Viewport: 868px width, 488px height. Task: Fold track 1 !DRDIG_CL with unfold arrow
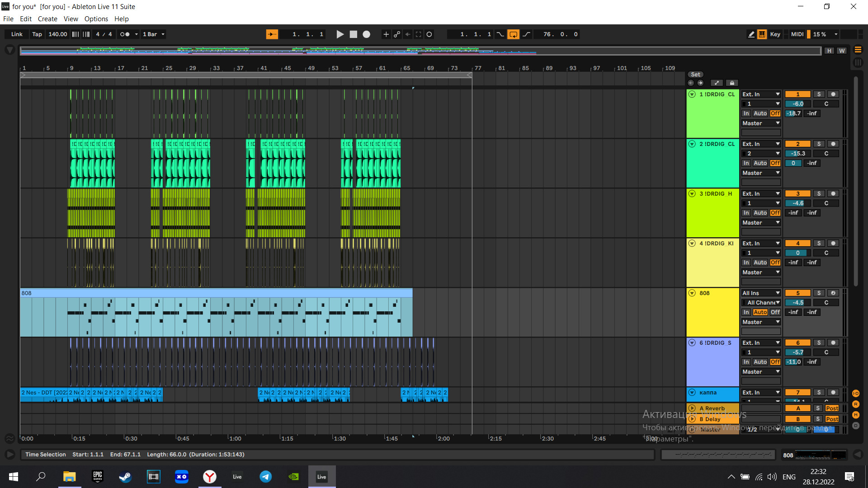tap(692, 94)
